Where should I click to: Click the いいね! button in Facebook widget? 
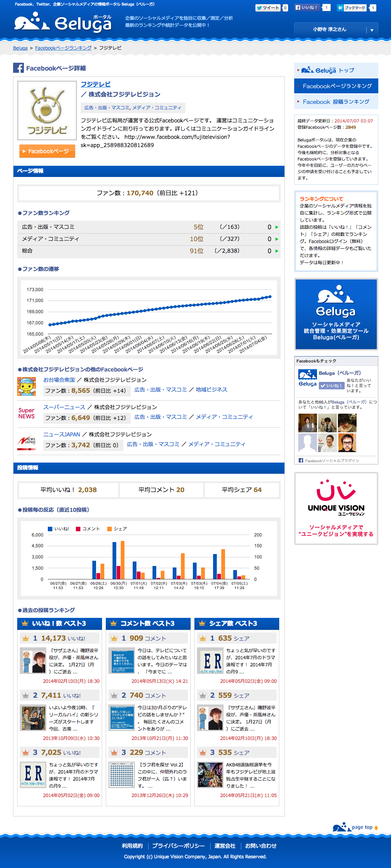tap(332, 386)
